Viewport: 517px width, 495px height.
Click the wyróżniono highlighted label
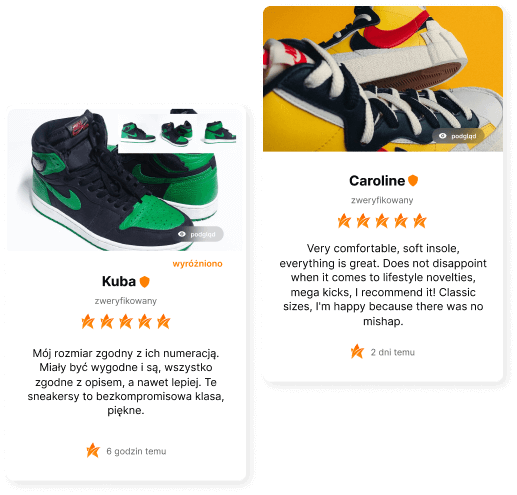(x=197, y=264)
